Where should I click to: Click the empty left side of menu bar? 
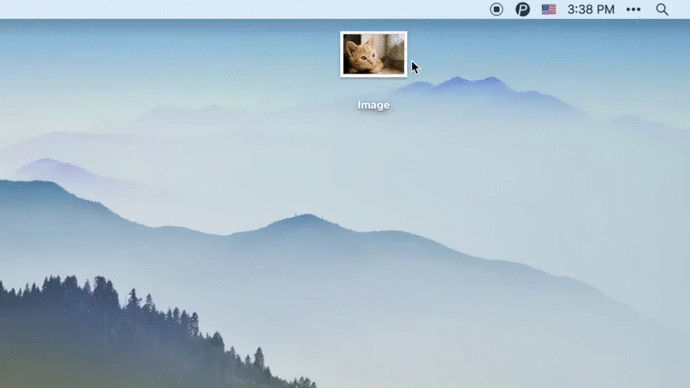coord(220,9)
